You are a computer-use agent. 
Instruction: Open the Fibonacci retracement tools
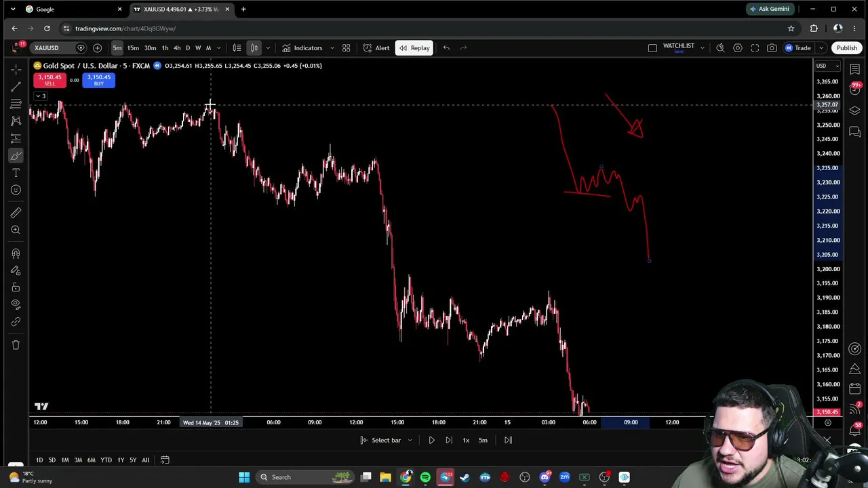[16, 104]
